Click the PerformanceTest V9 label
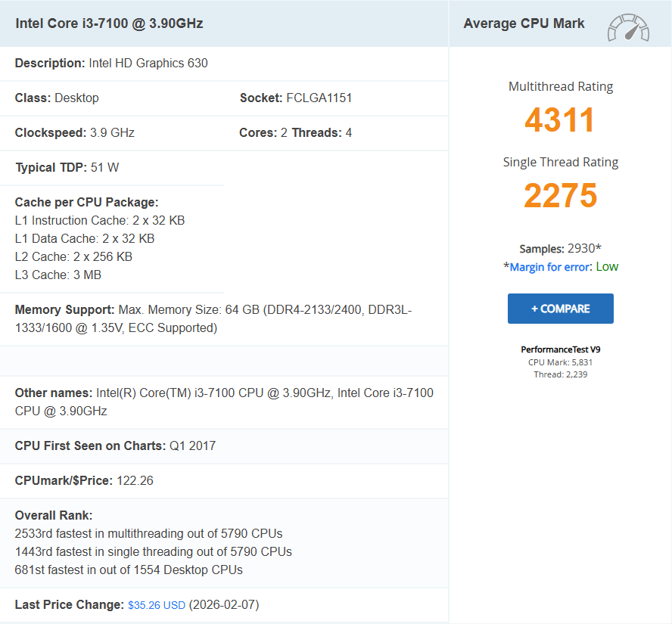Screen dimensions: 672x624 point(560,349)
